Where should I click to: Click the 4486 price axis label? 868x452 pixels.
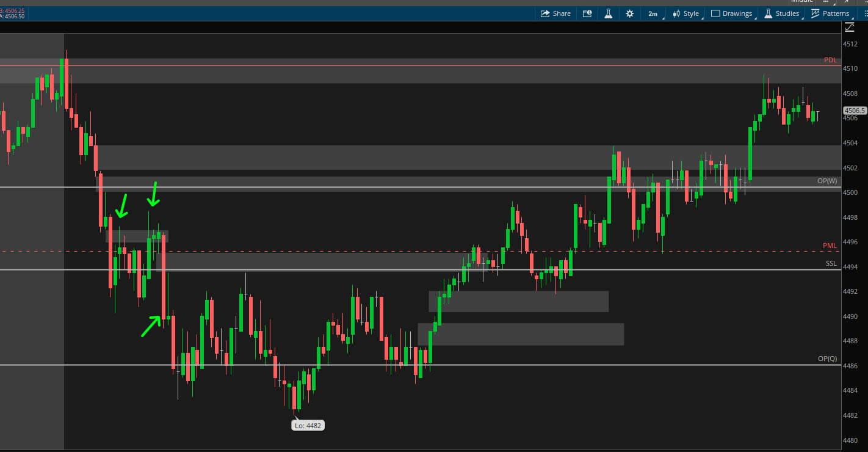coord(850,366)
